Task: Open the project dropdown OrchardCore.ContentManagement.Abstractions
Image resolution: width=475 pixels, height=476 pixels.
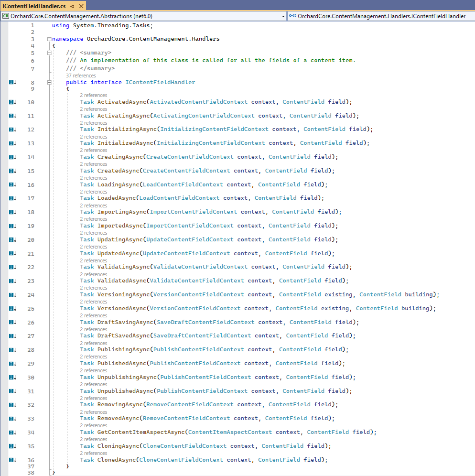Action: click(143, 16)
